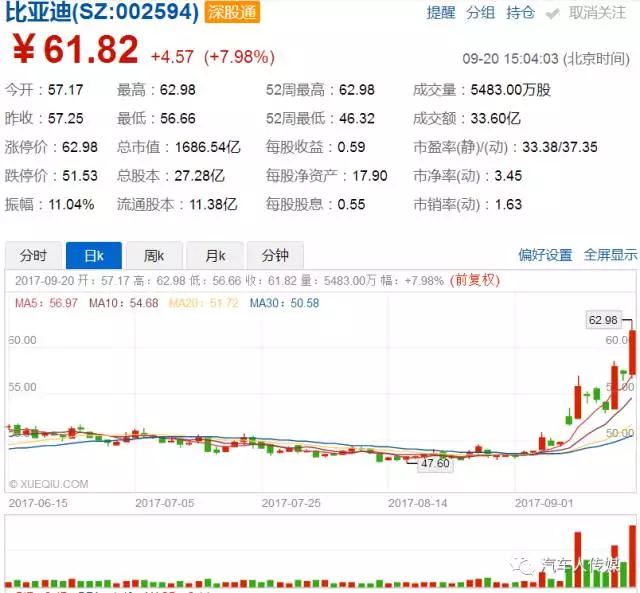Screen dimensions: 640x593
Task: Select the 日k daily chart tab
Action: 94,255
